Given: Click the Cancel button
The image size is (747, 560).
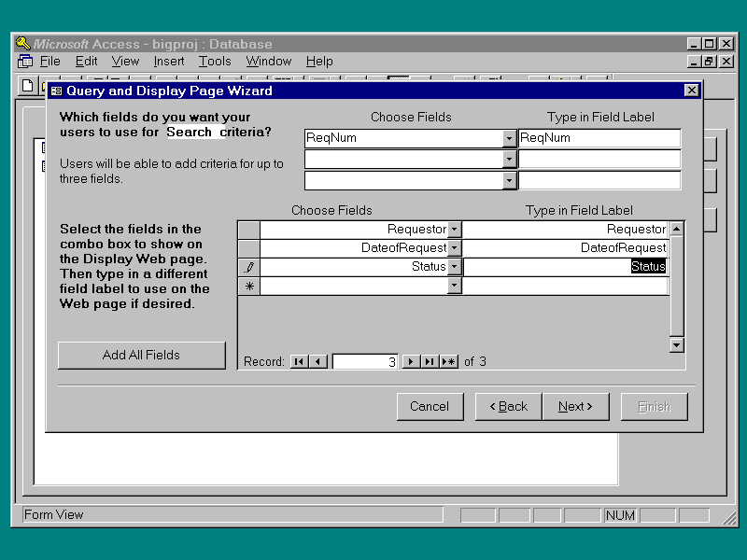Looking at the screenshot, I should click(x=430, y=406).
